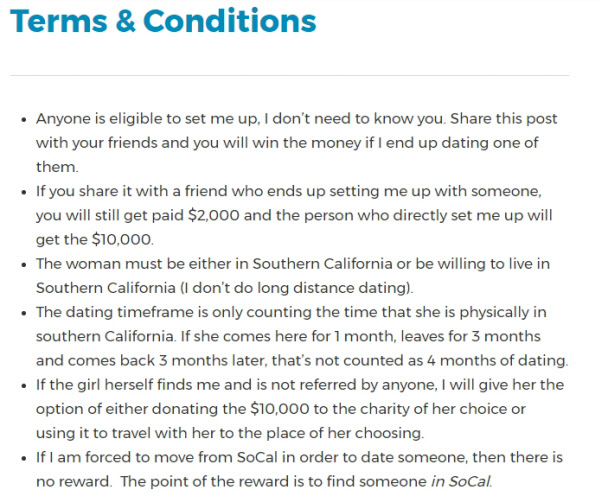Viewport: 600px width, 502px height.
Task: Click the fifth bullet point marker
Action: (24, 386)
